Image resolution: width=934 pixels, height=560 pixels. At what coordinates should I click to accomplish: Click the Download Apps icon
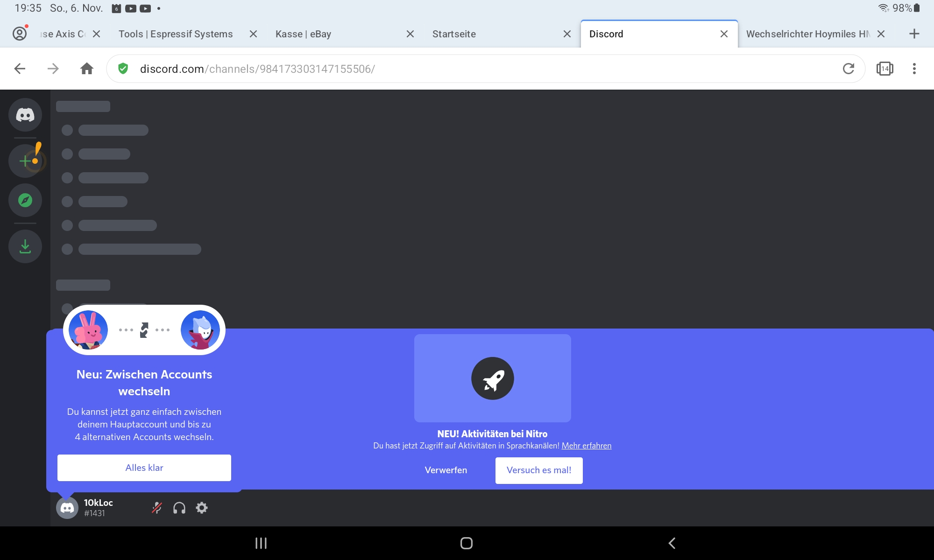[25, 246]
